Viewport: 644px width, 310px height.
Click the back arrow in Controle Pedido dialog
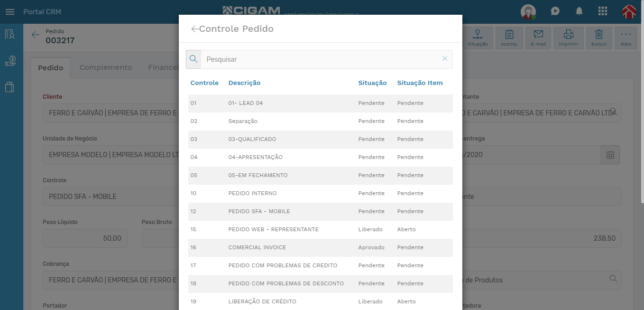tap(194, 29)
